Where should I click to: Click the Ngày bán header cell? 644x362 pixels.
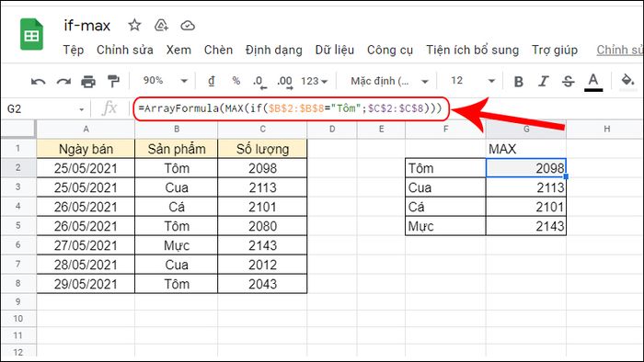tap(86, 149)
